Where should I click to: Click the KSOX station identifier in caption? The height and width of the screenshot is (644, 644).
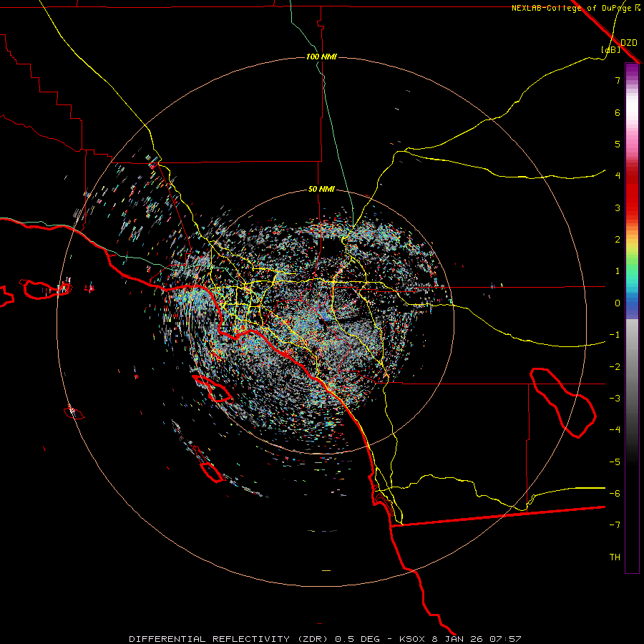[412, 639]
